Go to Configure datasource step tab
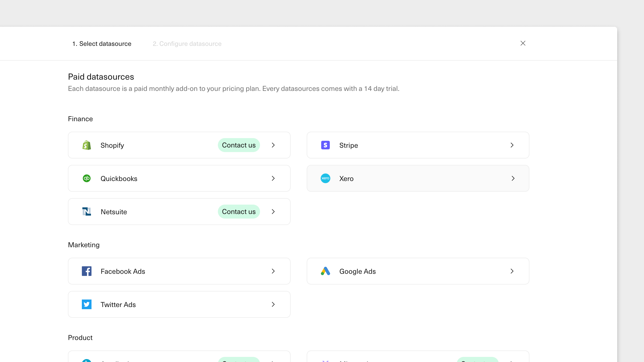This screenshot has width=644, height=362. (187, 44)
